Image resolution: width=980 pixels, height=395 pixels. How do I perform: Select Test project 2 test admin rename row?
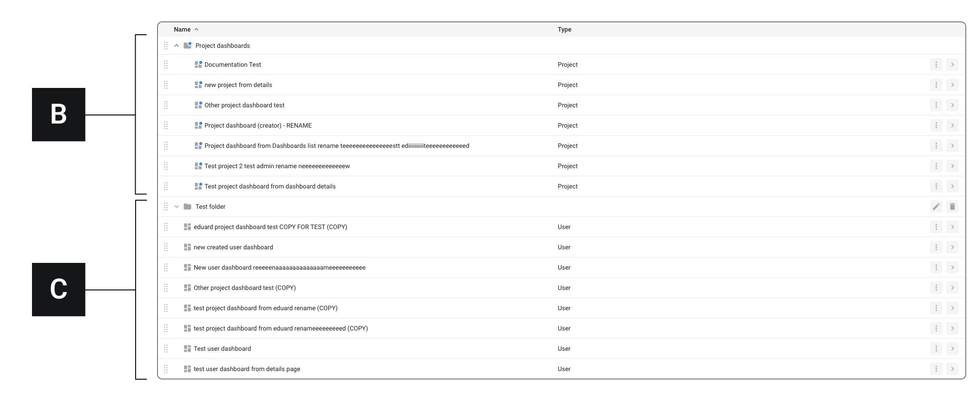click(x=277, y=166)
